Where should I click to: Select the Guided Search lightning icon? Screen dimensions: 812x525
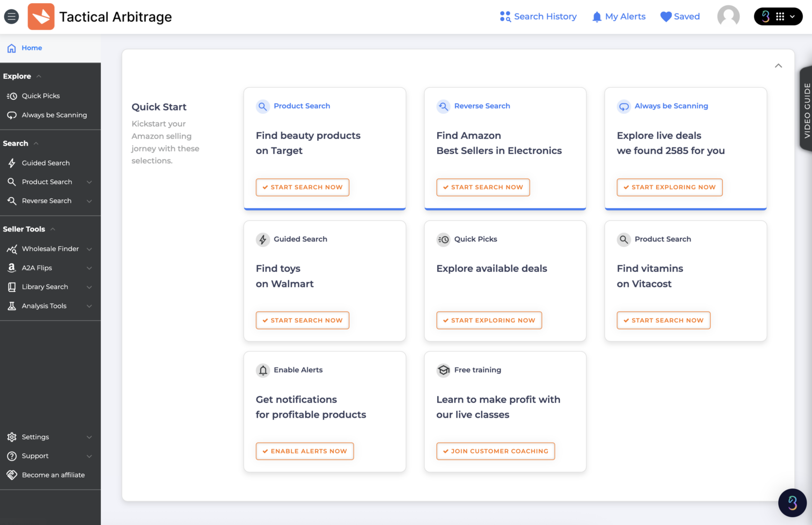[x=11, y=163]
